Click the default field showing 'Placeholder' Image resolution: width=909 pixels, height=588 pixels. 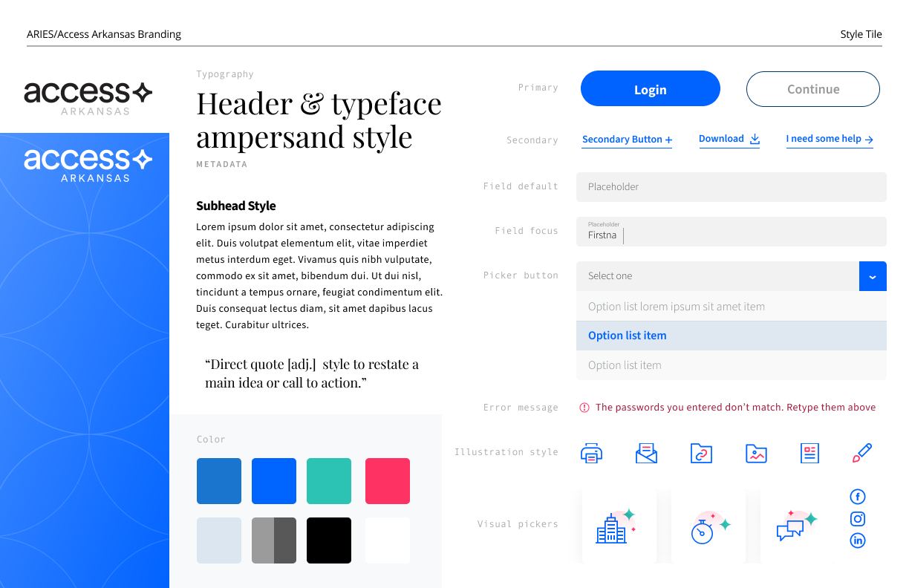pyautogui.click(x=732, y=187)
